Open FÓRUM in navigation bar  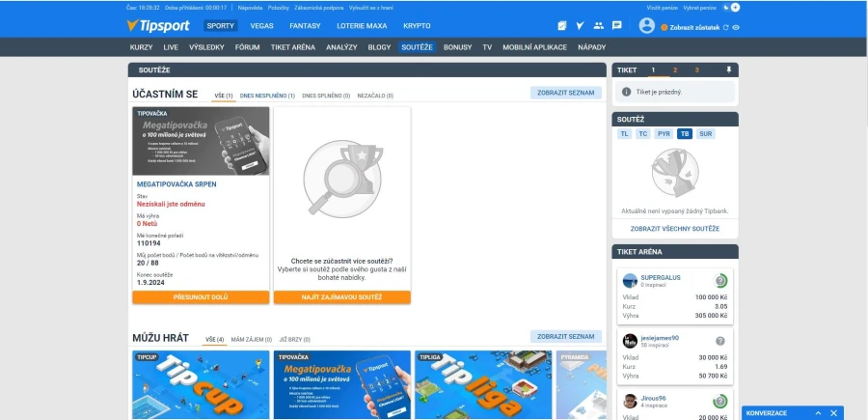coord(247,47)
